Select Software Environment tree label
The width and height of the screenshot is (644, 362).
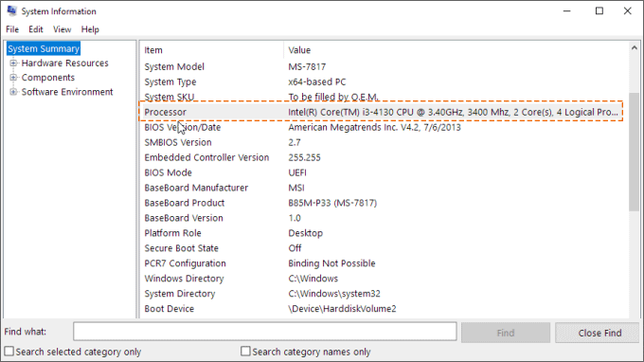coord(67,92)
